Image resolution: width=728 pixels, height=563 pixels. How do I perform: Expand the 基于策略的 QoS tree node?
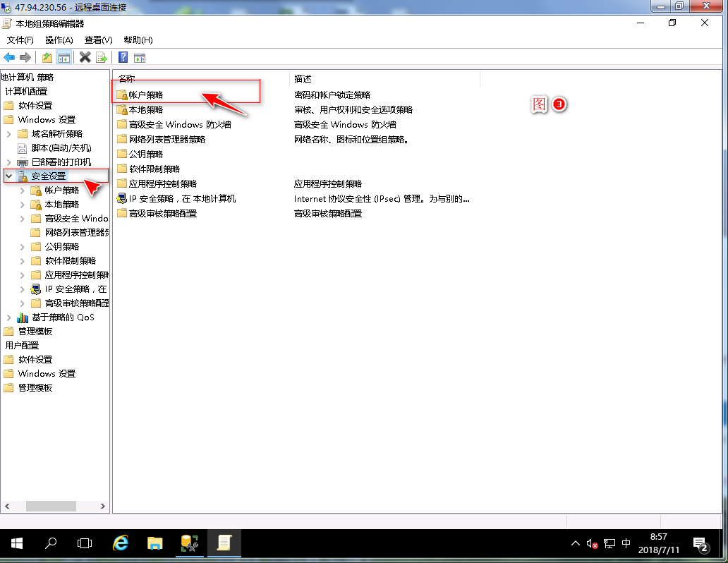coord(8,317)
